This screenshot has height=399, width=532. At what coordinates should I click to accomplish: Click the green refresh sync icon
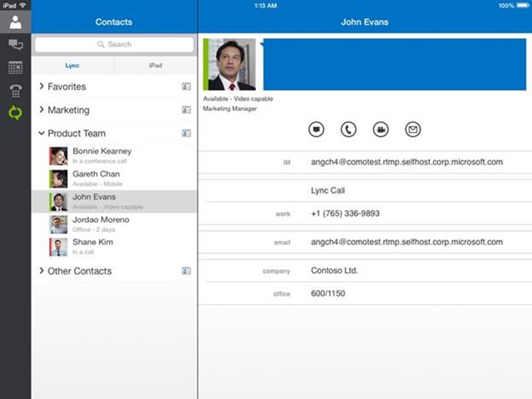coord(15,113)
